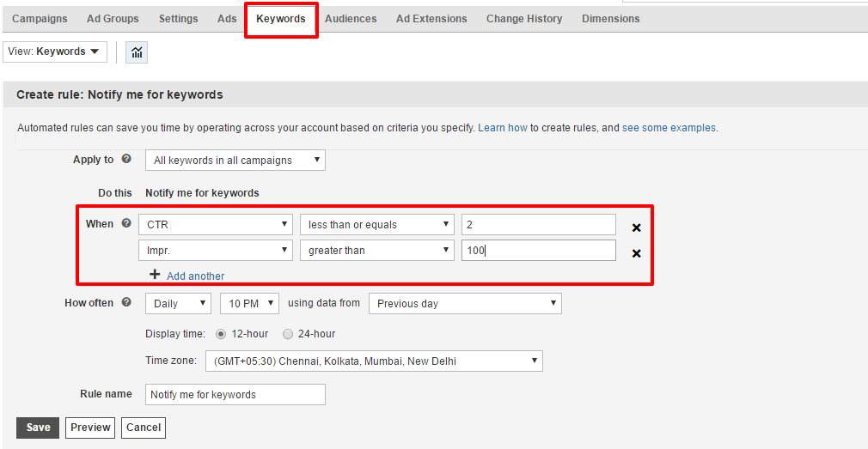Click the How often help icon

(x=126, y=302)
